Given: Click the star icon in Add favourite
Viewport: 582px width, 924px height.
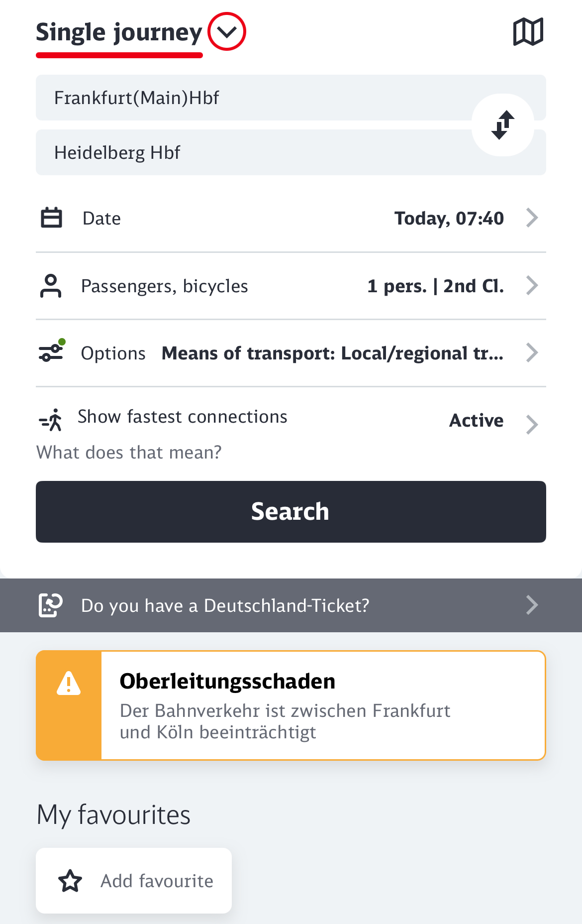Looking at the screenshot, I should coord(70,881).
